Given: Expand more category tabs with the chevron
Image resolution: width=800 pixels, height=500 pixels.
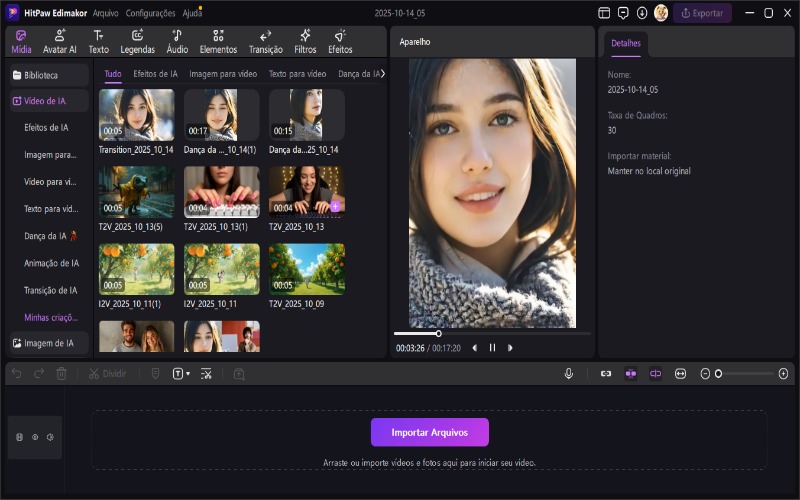Looking at the screenshot, I should (383, 74).
